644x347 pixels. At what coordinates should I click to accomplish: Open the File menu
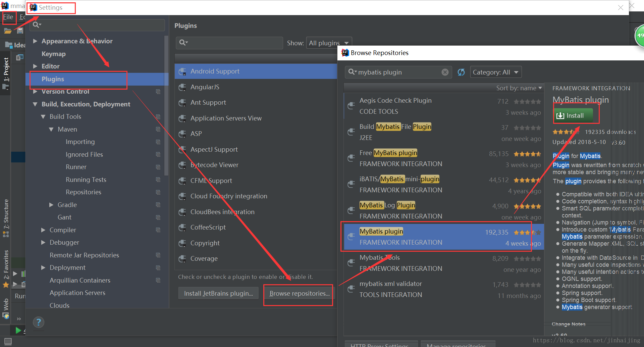pos(9,17)
